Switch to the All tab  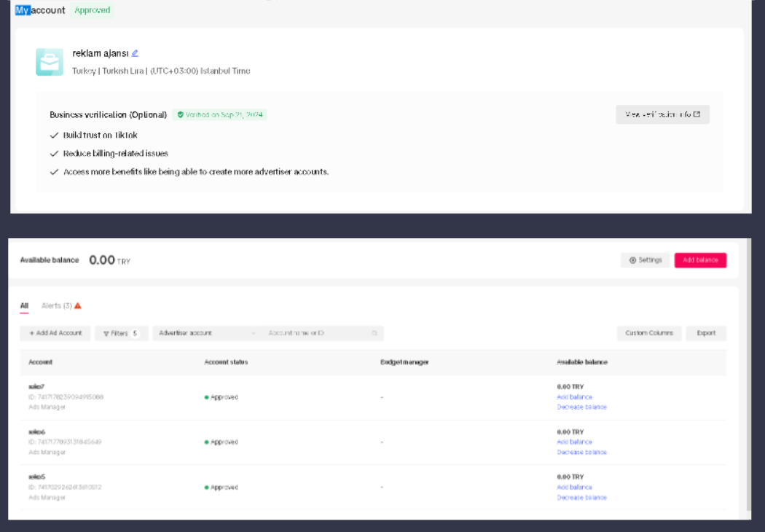tap(24, 306)
